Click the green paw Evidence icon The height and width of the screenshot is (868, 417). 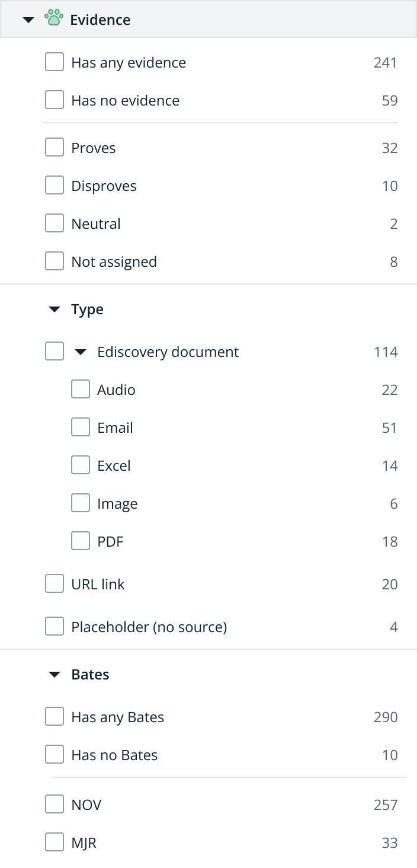point(54,19)
